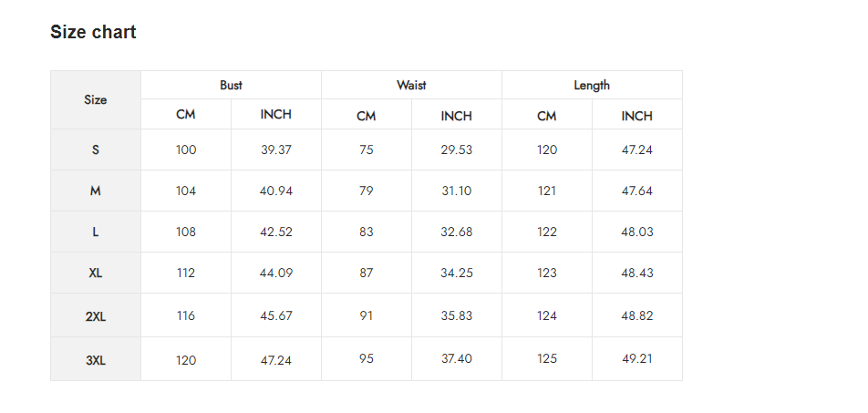
Task: Select the M size row label
Action: point(96,191)
